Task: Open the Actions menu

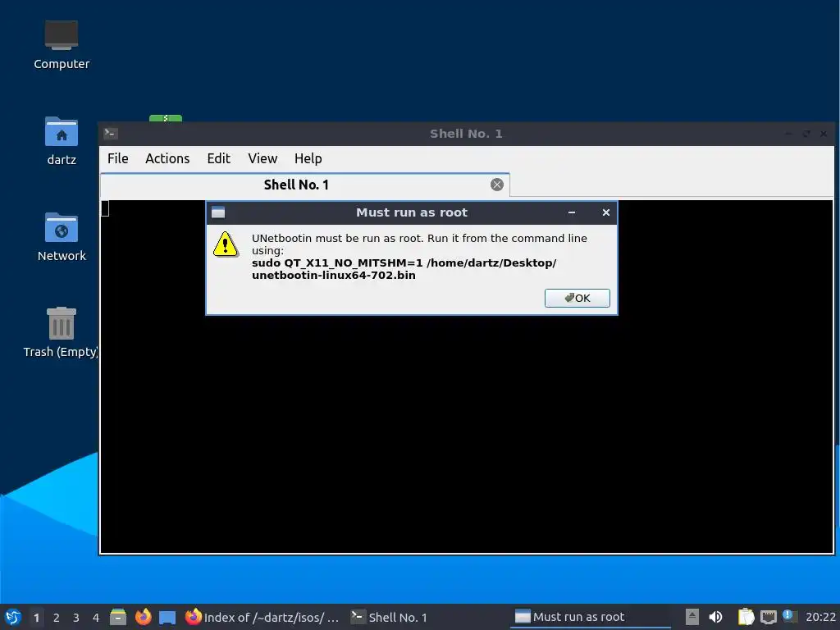Action: point(167,158)
